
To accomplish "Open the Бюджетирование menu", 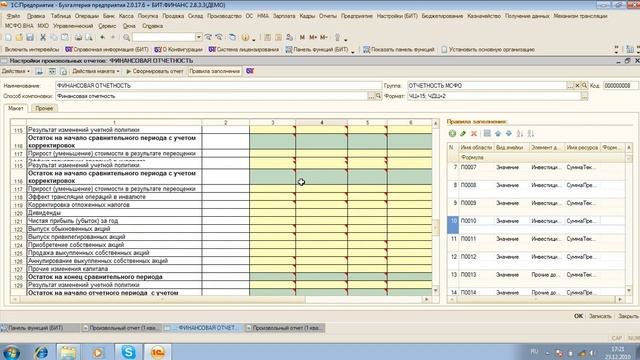I will pyautogui.click(x=442, y=16).
